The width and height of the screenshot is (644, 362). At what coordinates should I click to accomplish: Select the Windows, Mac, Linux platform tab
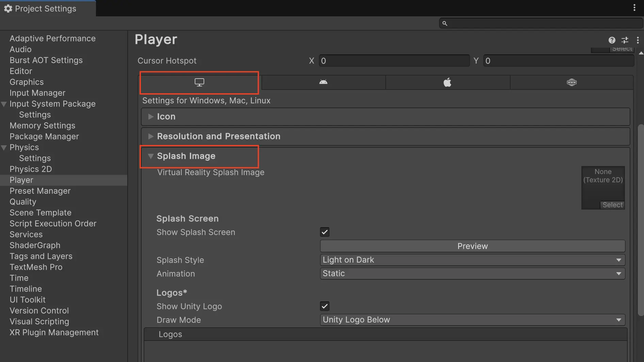[x=199, y=82]
